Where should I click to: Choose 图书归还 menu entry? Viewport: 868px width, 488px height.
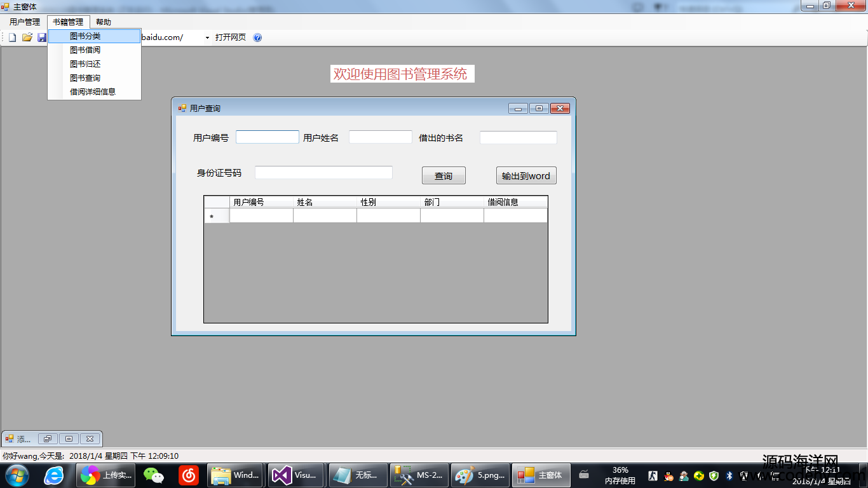pos(85,64)
